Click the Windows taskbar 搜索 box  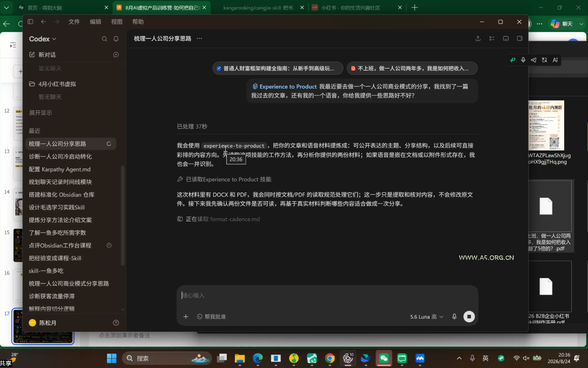coord(167,358)
